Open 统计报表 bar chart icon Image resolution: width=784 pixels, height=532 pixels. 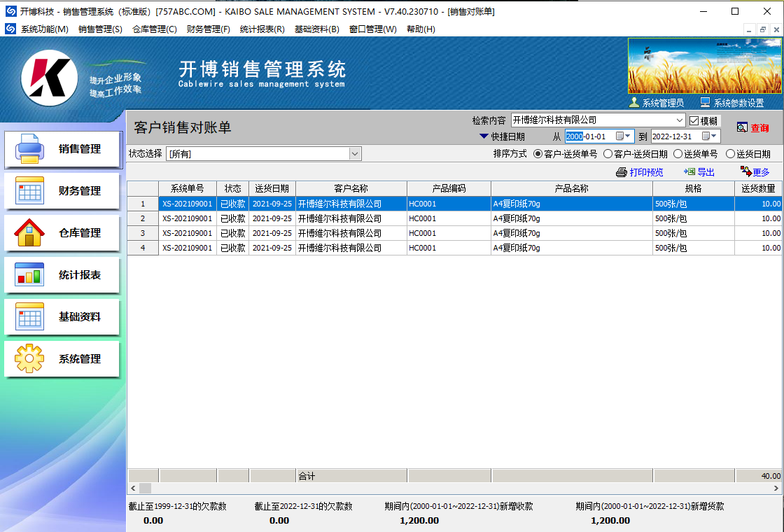point(29,274)
